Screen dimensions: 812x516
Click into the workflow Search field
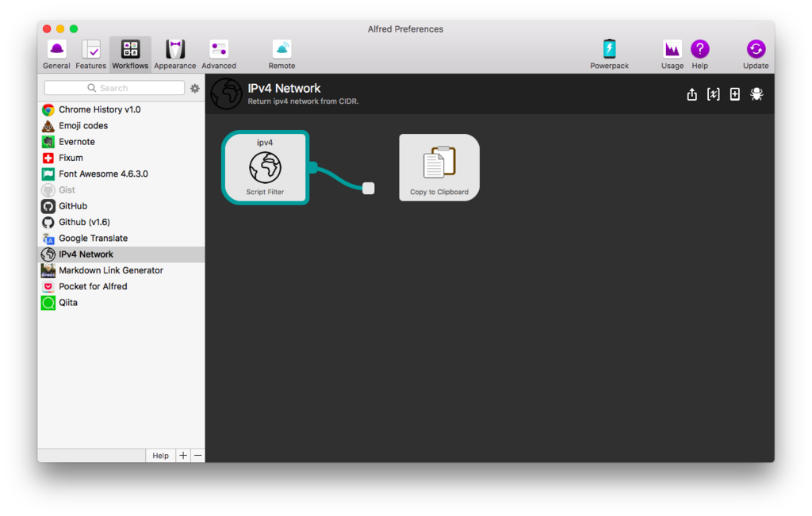[x=114, y=88]
